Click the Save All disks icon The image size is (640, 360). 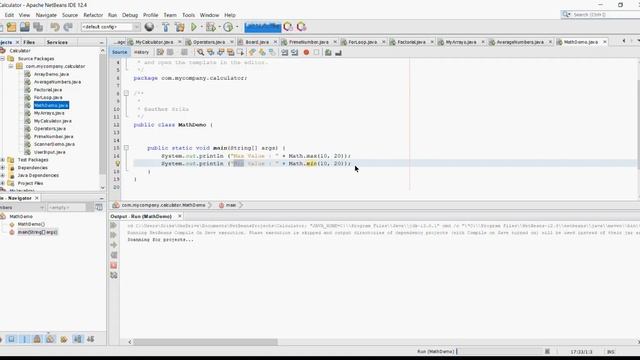[38, 27]
